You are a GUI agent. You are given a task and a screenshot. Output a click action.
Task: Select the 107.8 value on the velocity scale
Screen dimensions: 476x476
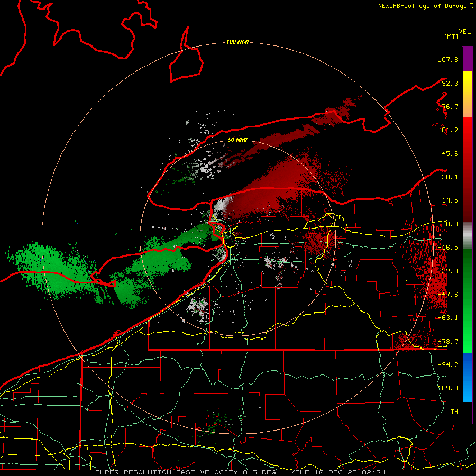[448, 59]
